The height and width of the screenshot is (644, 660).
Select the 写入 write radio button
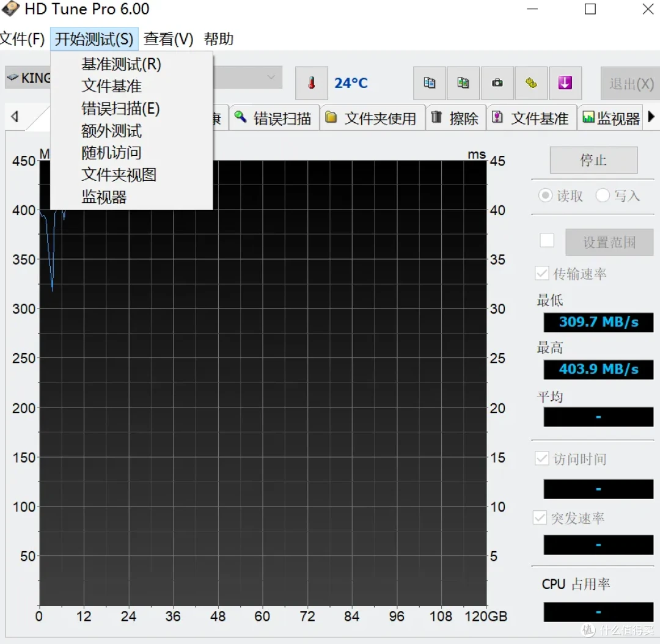click(603, 196)
